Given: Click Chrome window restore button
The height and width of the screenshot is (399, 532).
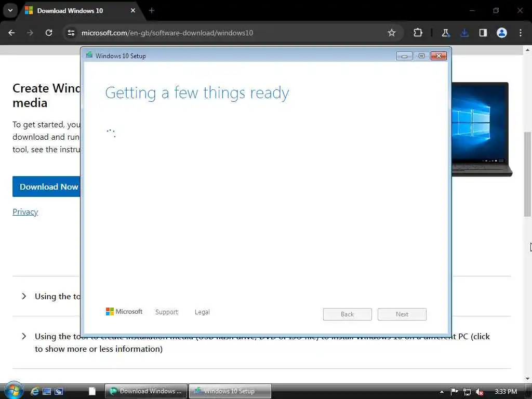Looking at the screenshot, I should click(x=496, y=10).
